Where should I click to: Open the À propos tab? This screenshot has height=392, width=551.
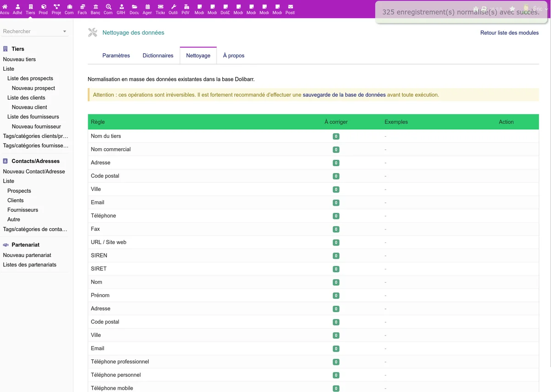(234, 56)
